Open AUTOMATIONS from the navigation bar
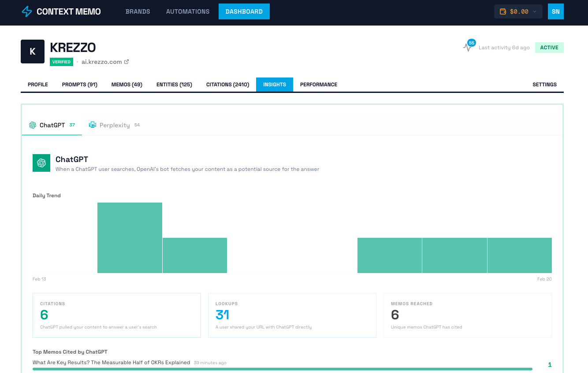 tap(188, 11)
